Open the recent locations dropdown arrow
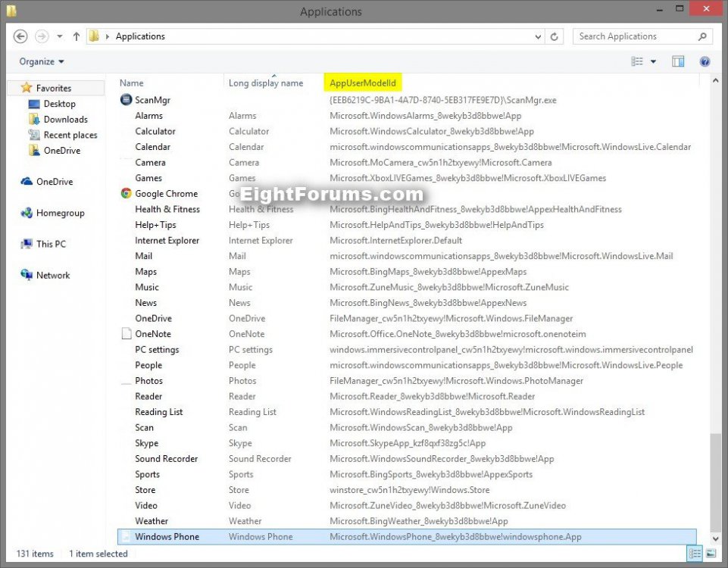The width and height of the screenshot is (728, 568). click(x=59, y=36)
